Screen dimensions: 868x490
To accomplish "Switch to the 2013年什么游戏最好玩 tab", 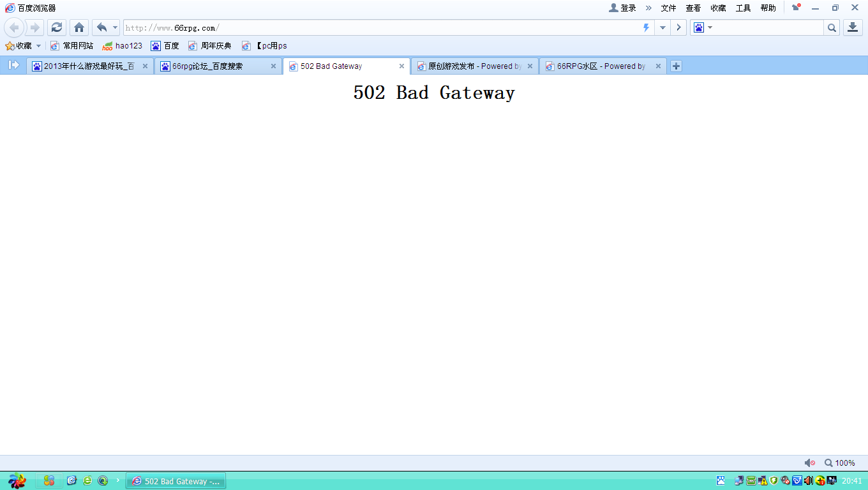I will [x=90, y=66].
